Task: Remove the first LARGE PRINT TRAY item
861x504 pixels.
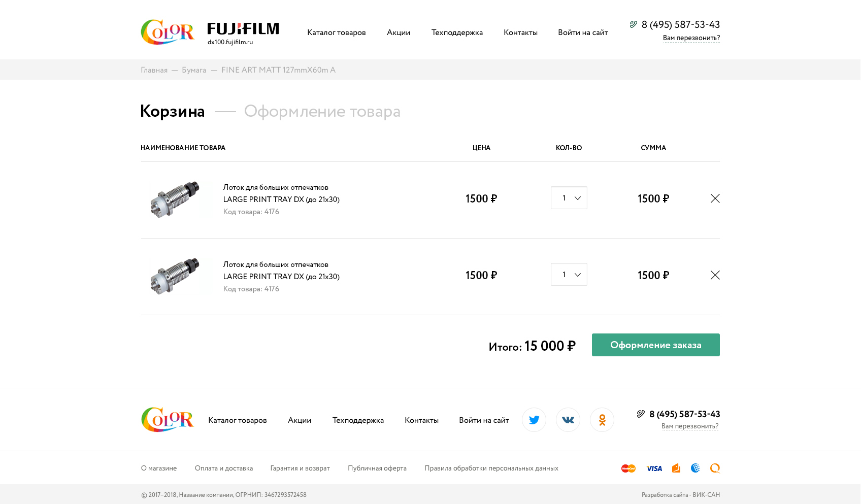Action: pyautogui.click(x=715, y=198)
